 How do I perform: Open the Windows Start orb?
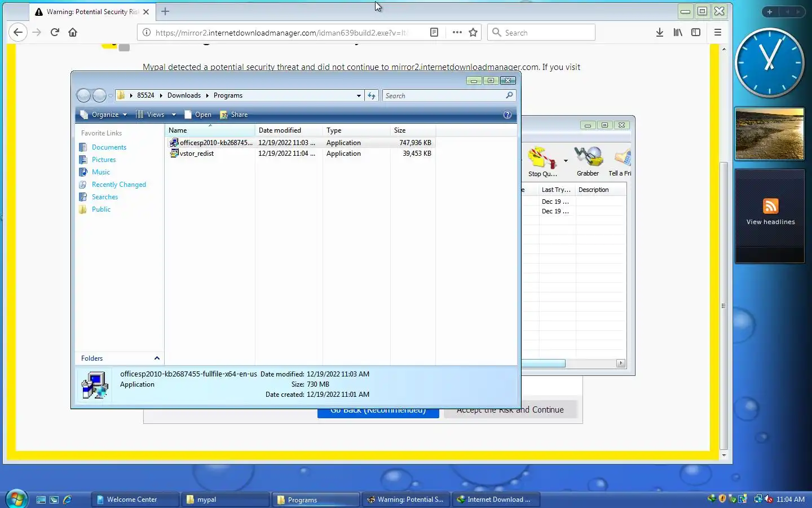click(x=16, y=499)
